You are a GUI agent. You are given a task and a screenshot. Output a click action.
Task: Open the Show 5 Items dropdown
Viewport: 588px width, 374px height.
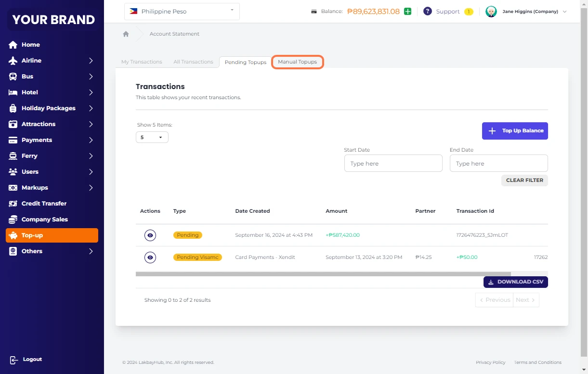[152, 137]
